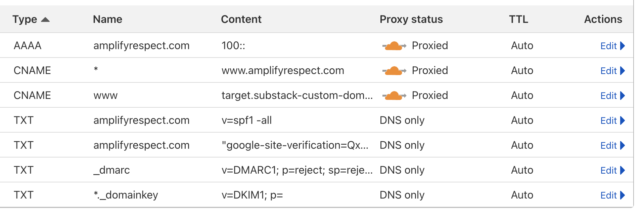Click the v=DKIM1; p= content cell
The image size is (644, 212).
pyautogui.click(x=252, y=195)
